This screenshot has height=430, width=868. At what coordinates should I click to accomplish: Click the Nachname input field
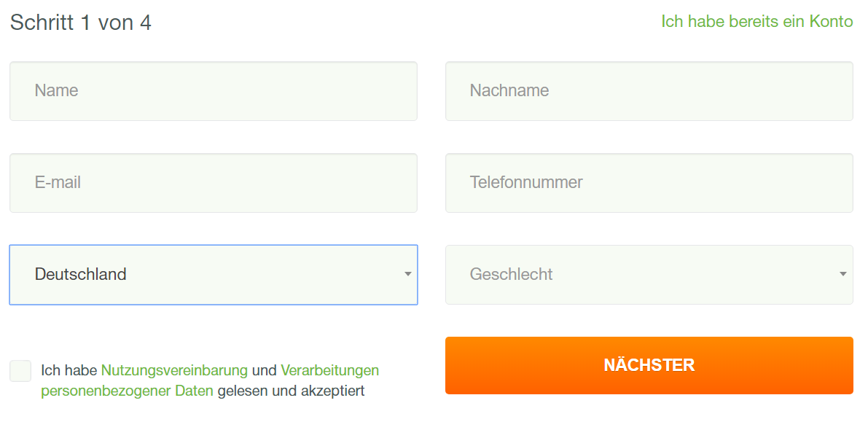point(649,90)
